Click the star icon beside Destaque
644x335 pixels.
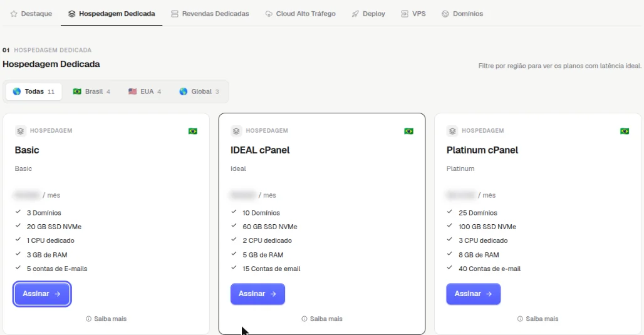click(x=14, y=14)
